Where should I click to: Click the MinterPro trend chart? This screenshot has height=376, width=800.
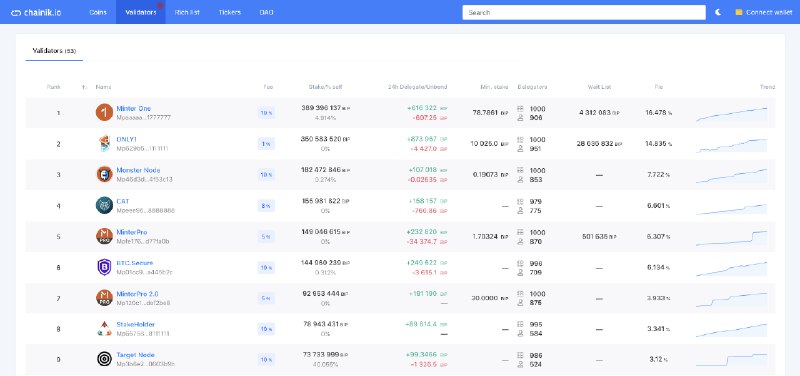[x=731, y=238]
